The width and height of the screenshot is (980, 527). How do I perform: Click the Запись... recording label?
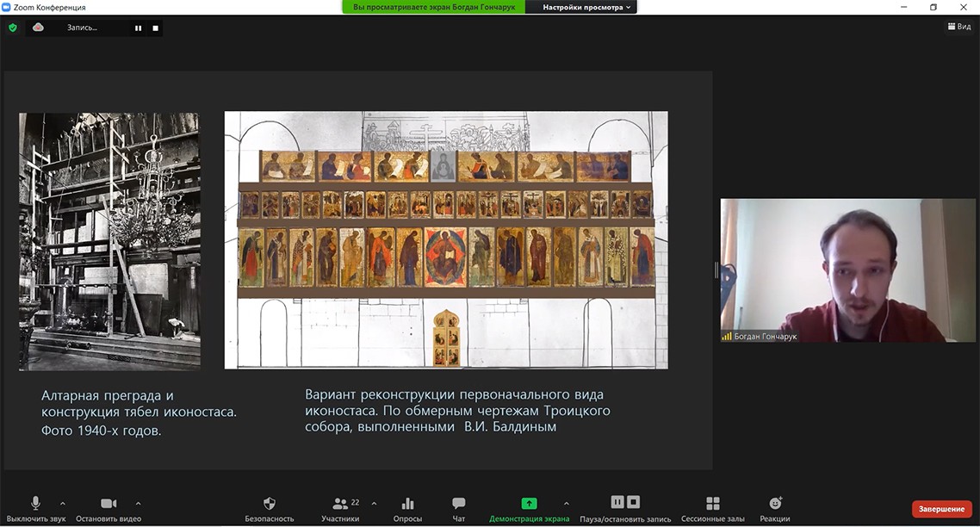pyautogui.click(x=82, y=28)
